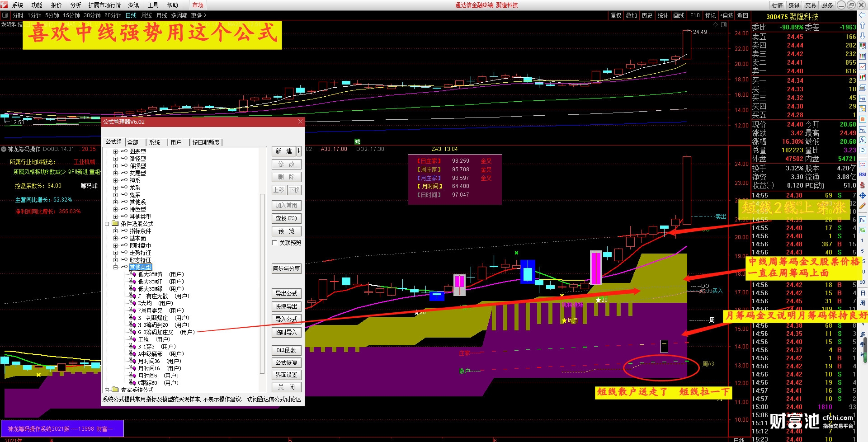Click the folder icon of 条件选股公式
This screenshot has height=442, width=868.
[115, 224]
